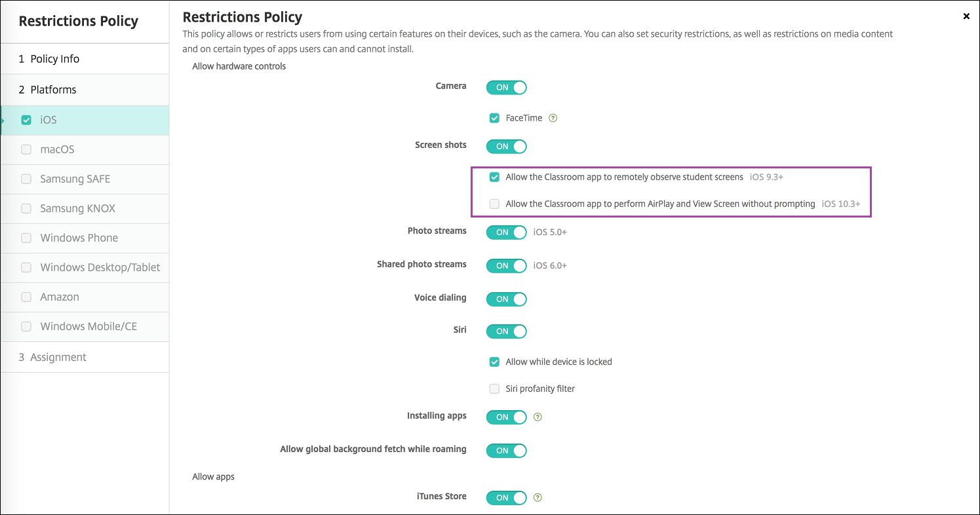Turn off the Camera toggle
Viewport: 980px width, 515px height.
pyautogui.click(x=506, y=87)
